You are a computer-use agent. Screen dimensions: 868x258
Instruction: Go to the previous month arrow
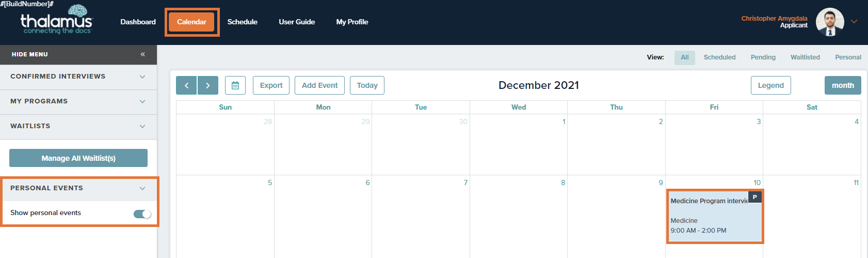click(x=186, y=85)
